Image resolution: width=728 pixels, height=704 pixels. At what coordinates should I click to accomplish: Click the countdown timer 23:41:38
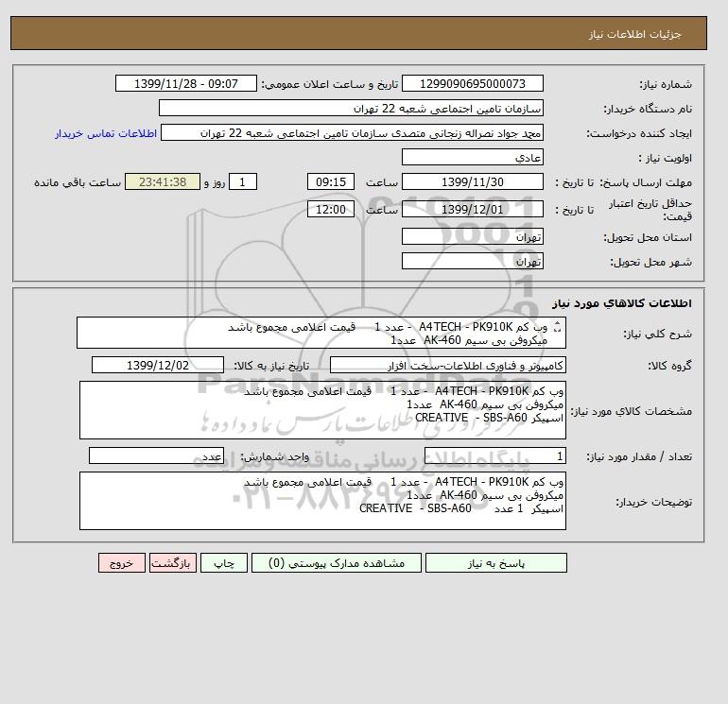coord(163,182)
